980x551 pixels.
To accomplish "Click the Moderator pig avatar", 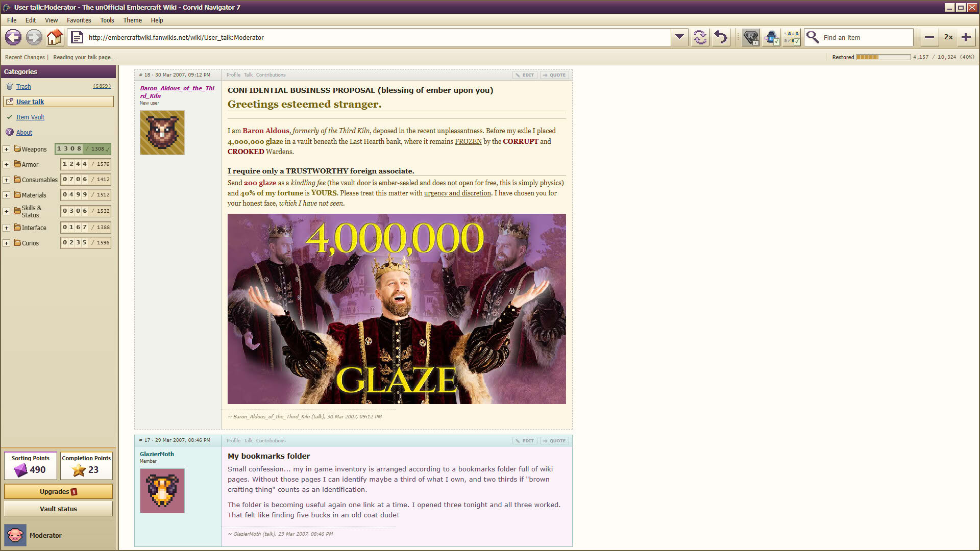I will 15,535.
